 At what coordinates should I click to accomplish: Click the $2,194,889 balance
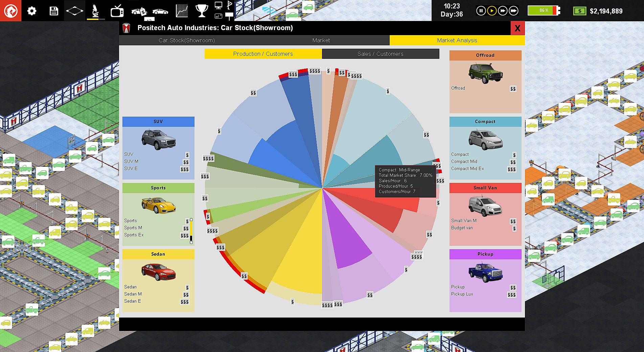[x=606, y=11]
